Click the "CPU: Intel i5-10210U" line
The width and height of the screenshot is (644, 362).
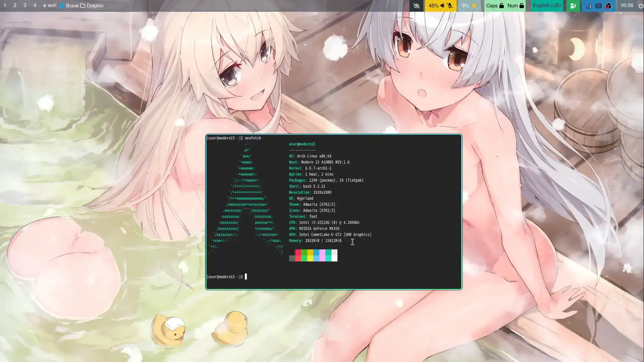(x=324, y=223)
